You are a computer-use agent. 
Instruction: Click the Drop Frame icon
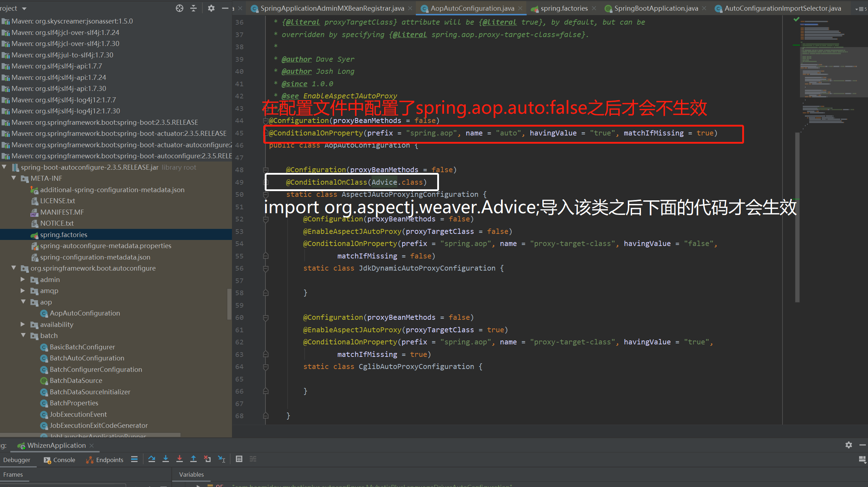click(207, 459)
